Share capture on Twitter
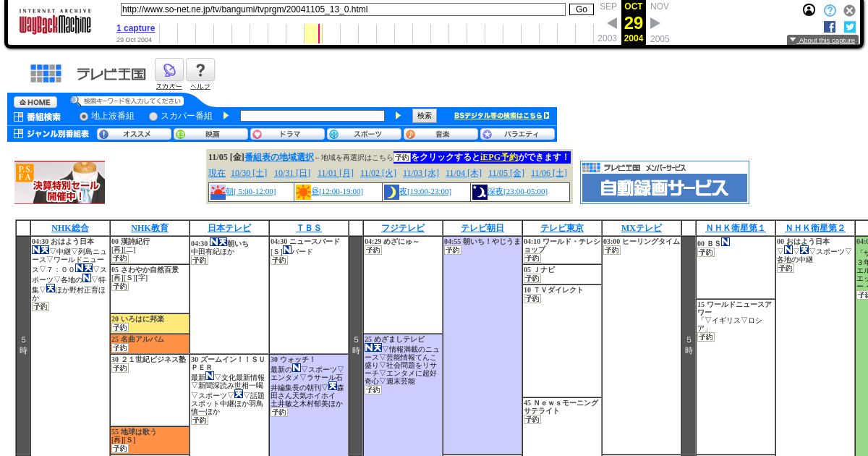The image size is (868, 456). click(x=850, y=27)
